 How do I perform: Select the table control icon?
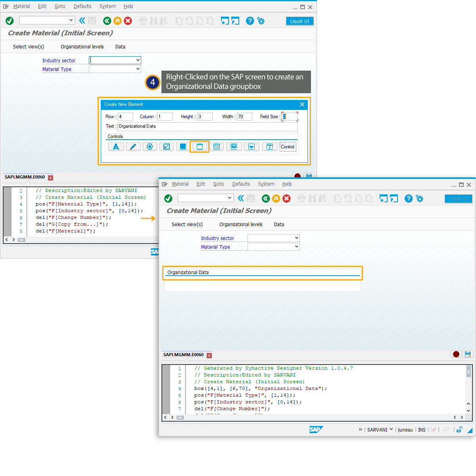[270, 147]
